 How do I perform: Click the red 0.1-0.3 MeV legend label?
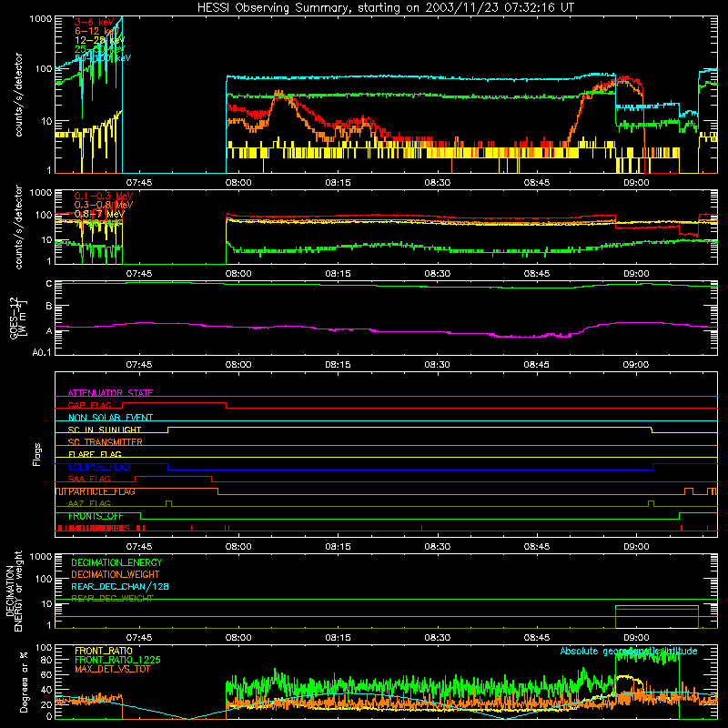point(104,196)
